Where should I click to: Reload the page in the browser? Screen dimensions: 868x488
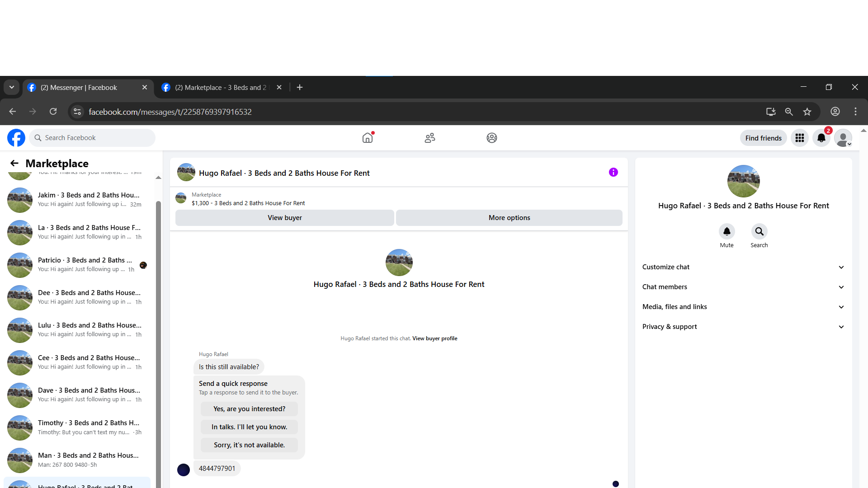click(x=53, y=112)
